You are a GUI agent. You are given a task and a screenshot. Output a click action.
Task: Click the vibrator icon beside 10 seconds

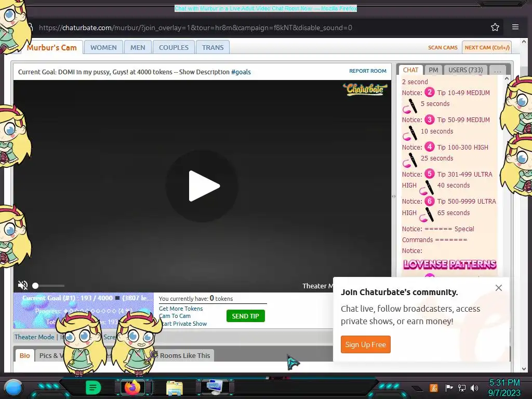pos(410,133)
